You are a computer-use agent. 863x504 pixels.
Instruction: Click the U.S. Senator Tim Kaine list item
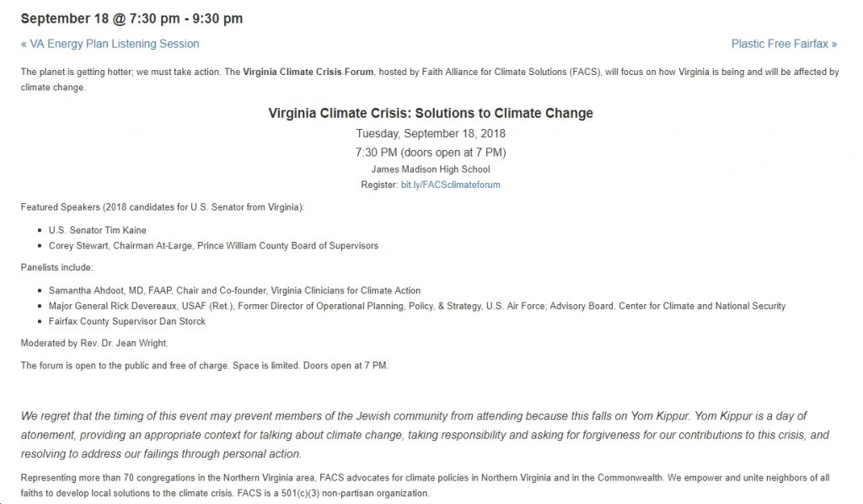tap(98, 231)
